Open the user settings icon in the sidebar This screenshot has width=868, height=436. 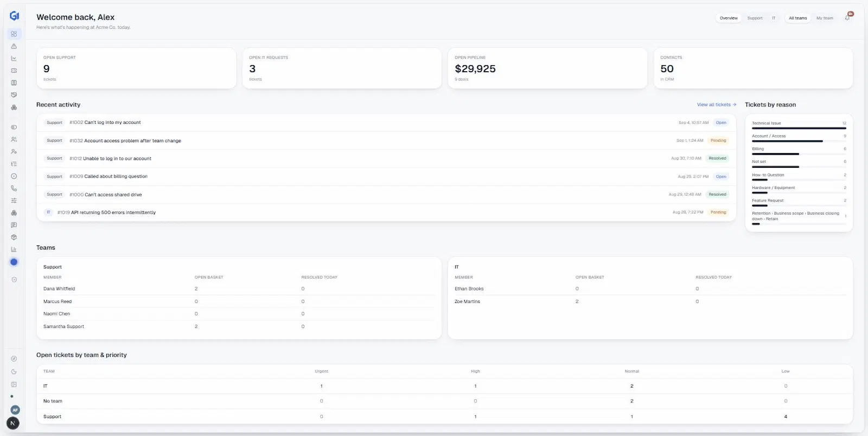tap(14, 151)
